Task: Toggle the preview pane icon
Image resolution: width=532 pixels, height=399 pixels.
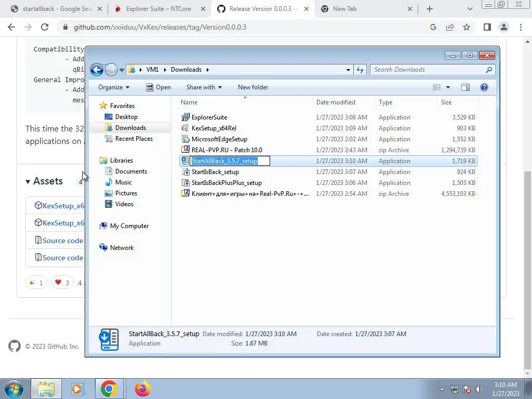Action: [x=465, y=87]
